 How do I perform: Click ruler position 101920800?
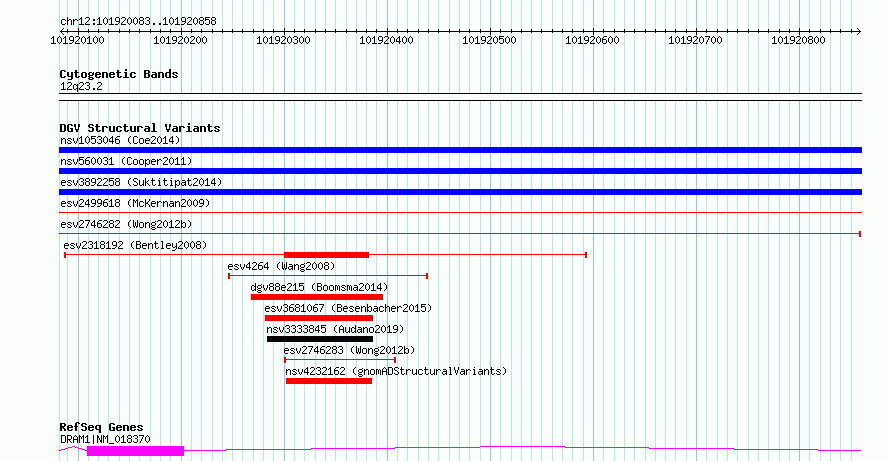(799, 40)
